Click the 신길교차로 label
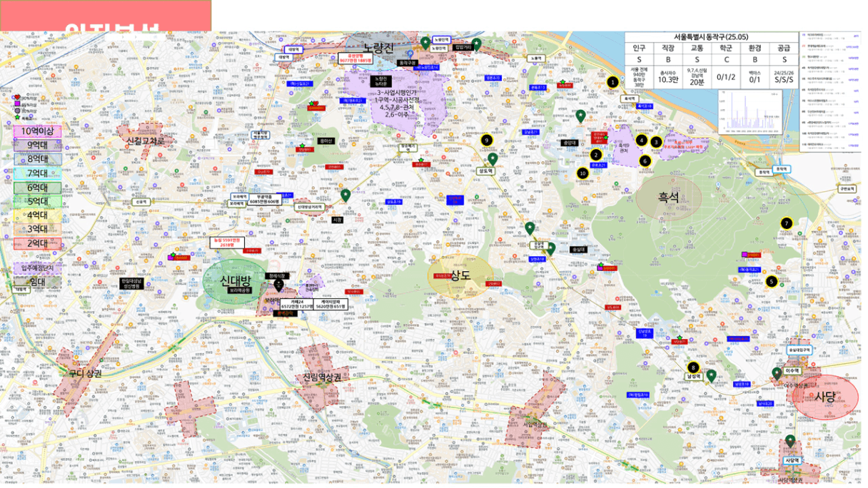Screen dimensions: 868x488 pos(144,141)
